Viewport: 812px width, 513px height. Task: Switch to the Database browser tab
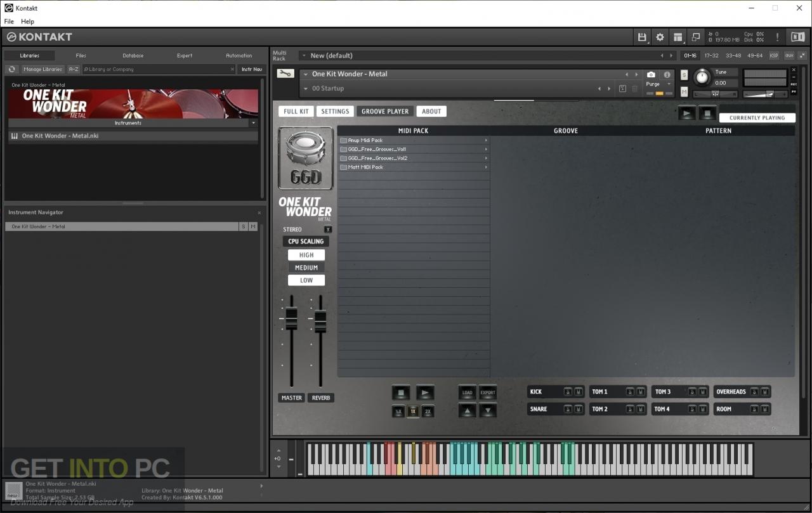(133, 56)
